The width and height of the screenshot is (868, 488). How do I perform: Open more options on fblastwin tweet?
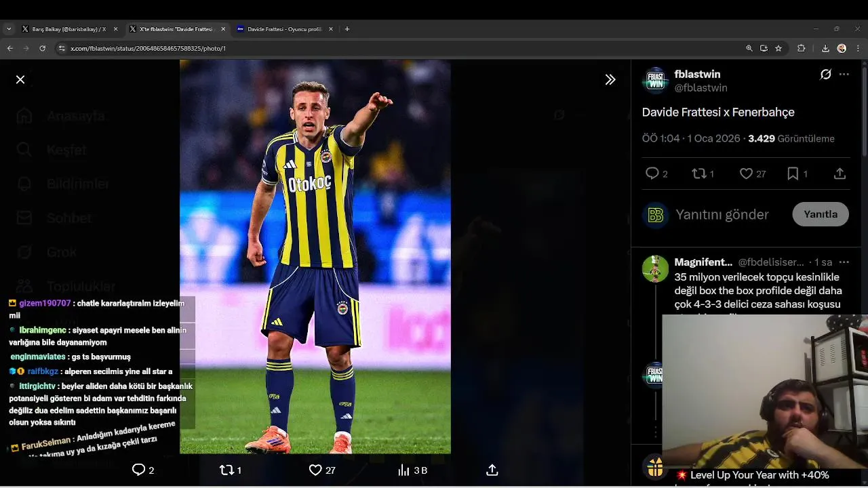coord(844,75)
